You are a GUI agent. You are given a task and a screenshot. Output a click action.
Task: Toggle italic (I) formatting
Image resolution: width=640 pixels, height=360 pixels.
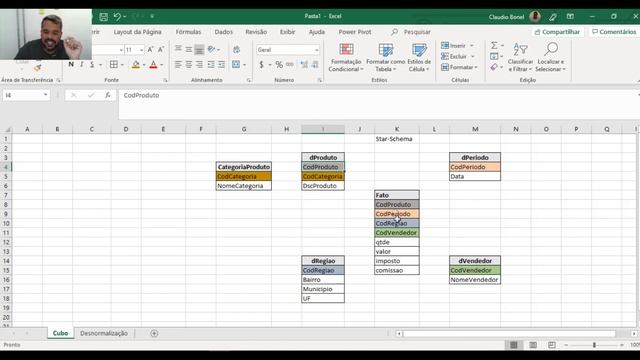point(82,64)
